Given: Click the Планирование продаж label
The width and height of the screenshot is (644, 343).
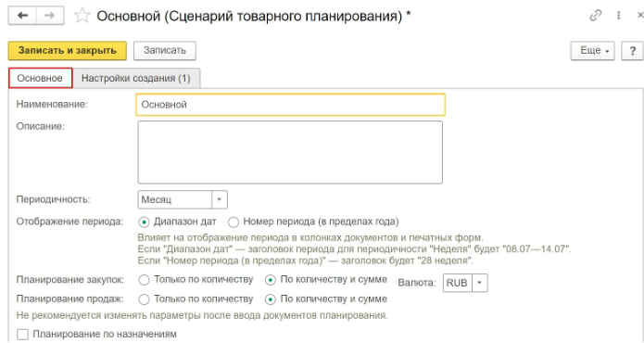Looking at the screenshot, I should (x=69, y=299).
